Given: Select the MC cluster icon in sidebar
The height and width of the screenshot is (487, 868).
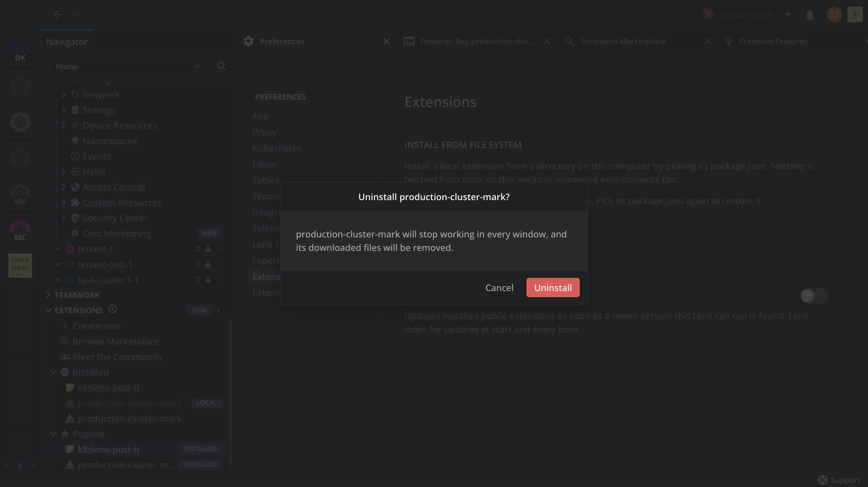Looking at the screenshot, I should pyautogui.click(x=20, y=230).
